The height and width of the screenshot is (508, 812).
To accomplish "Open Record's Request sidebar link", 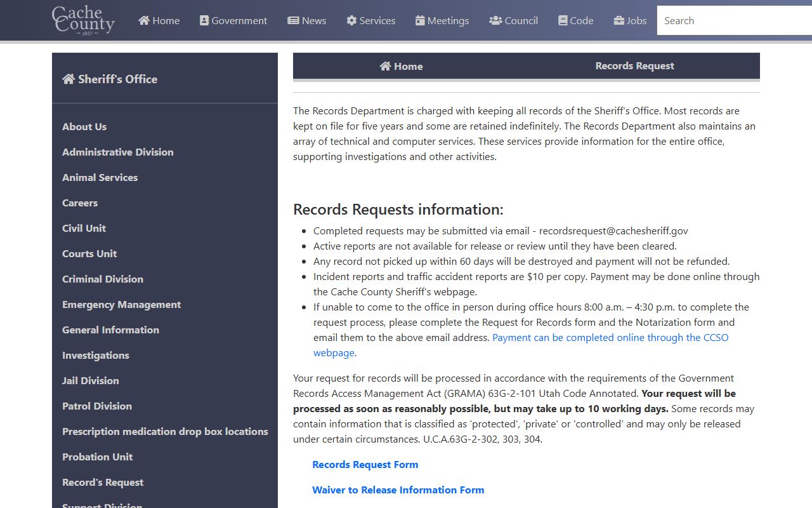I will click(x=103, y=482).
